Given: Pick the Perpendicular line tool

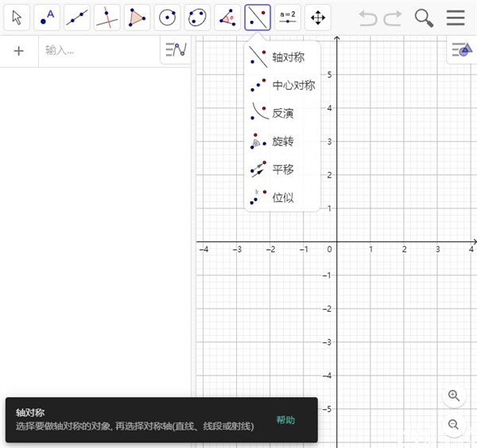Looking at the screenshot, I should (x=107, y=17).
